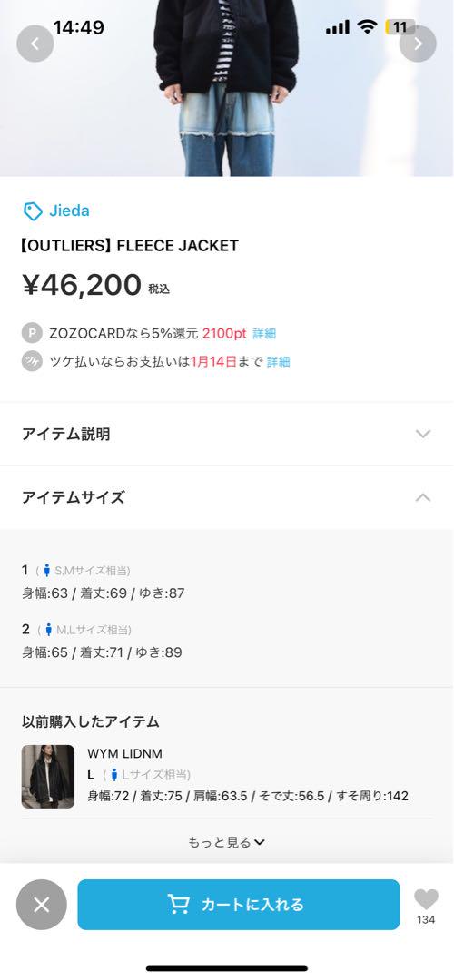Image resolution: width=454 pixels, height=980 pixels.
Task: Tap the gray X close button
Action: [x=41, y=905]
